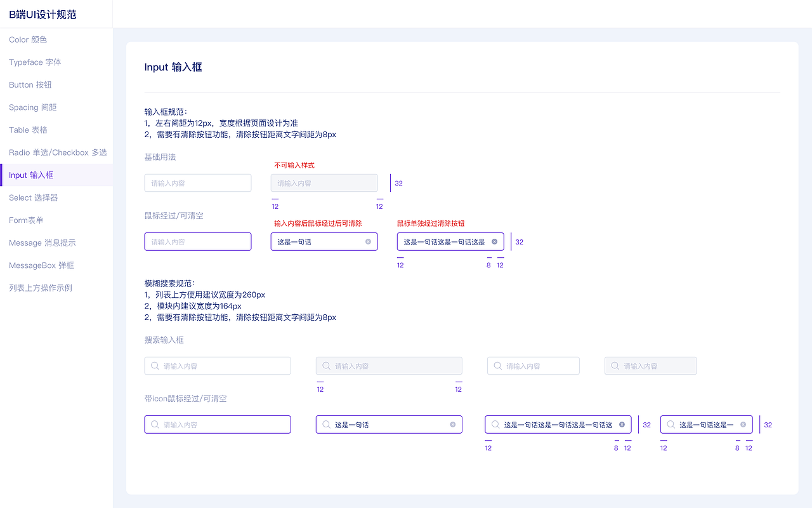Open 列表上方操作示例 sidebar item
This screenshot has height=508, width=812.
(56, 288)
